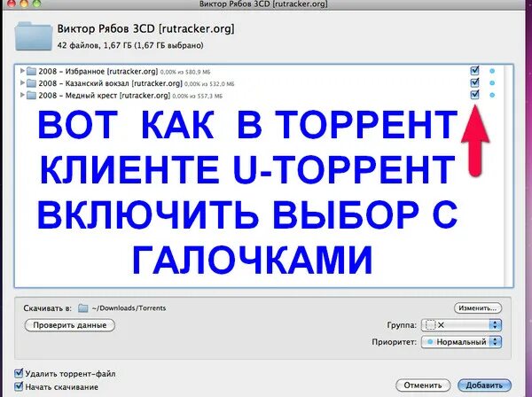
Task: Uncheck the Медный крест folder checkbox
Action: [x=474, y=95]
